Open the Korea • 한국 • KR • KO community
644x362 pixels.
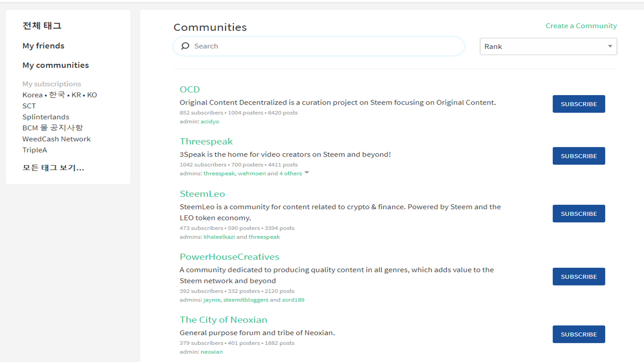pyautogui.click(x=59, y=95)
